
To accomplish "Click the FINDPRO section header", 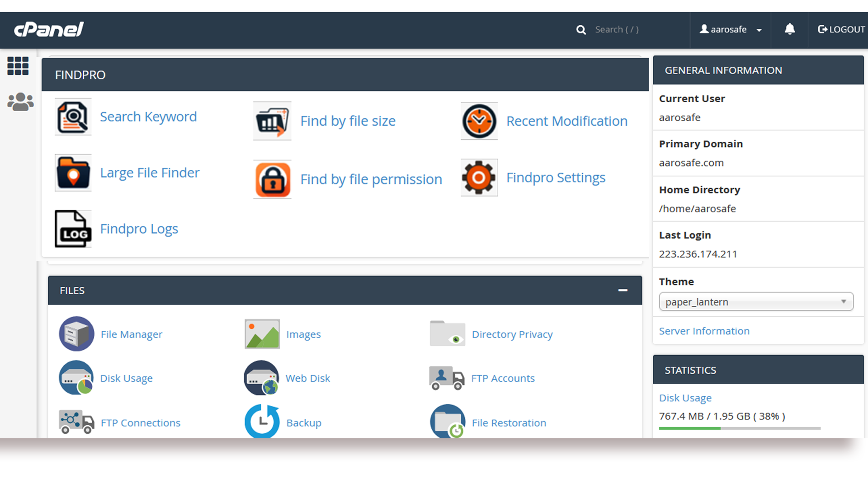I will pos(345,75).
